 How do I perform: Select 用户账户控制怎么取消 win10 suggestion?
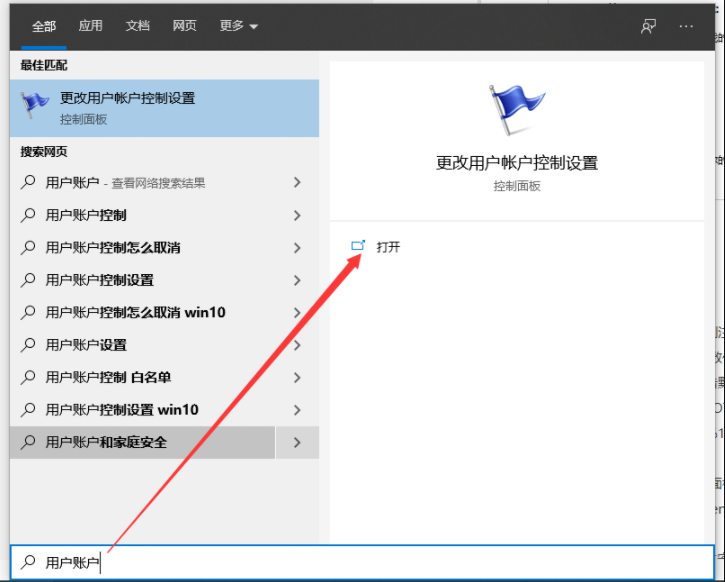click(x=135, y=313)
